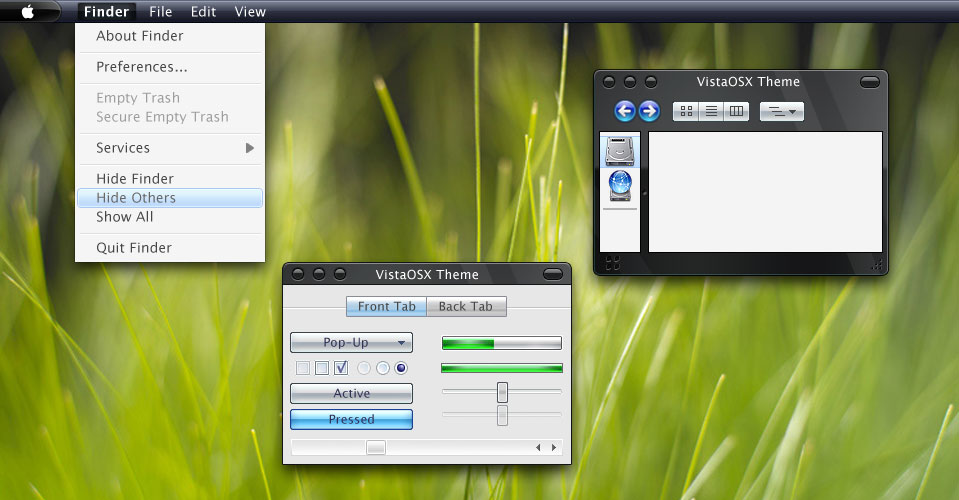Viewport: 959px width, 500px height.
Task: Choose Hide Finder
Action: [x=170, y=178]
